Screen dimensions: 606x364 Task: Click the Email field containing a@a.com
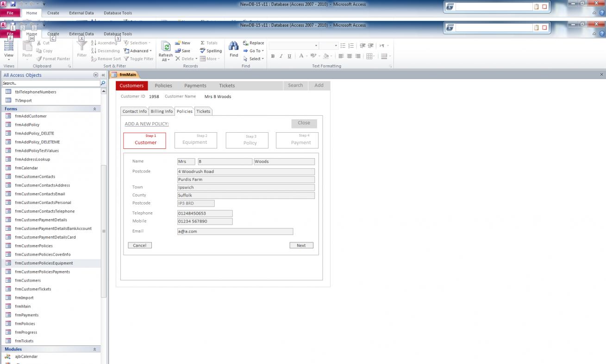coord(235,232)
